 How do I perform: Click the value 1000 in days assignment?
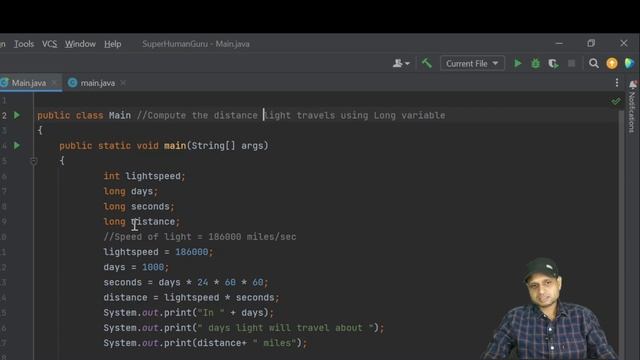coord(153,267)
